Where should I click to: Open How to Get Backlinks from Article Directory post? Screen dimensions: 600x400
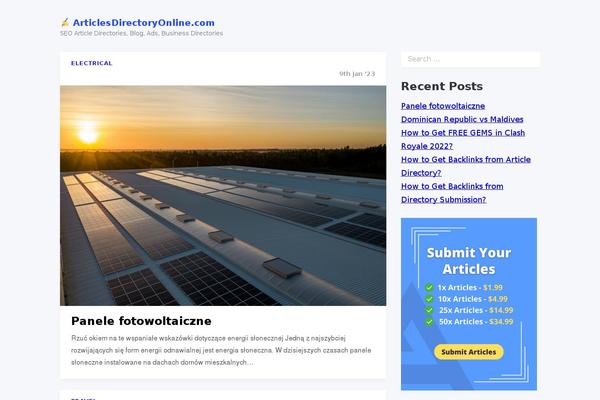coord(466,166)
